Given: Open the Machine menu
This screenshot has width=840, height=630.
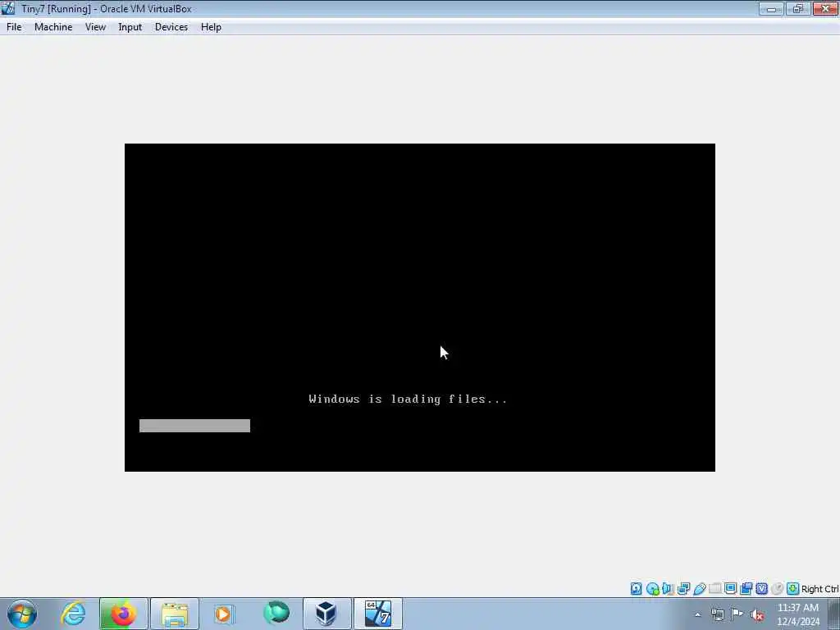Looking at the screenshot, I should click(x=53, y=27).
